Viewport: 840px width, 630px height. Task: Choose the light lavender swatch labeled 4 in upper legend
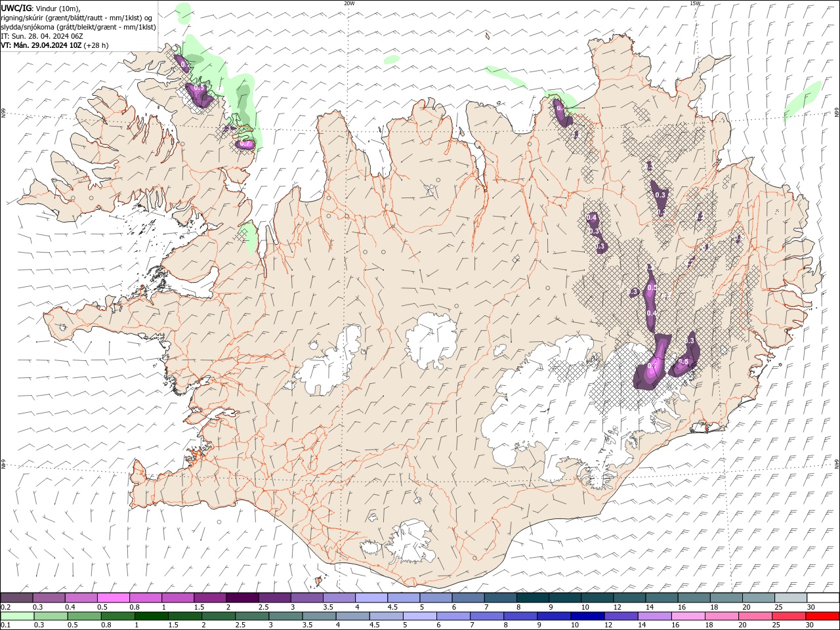click(x=371, y=598)
